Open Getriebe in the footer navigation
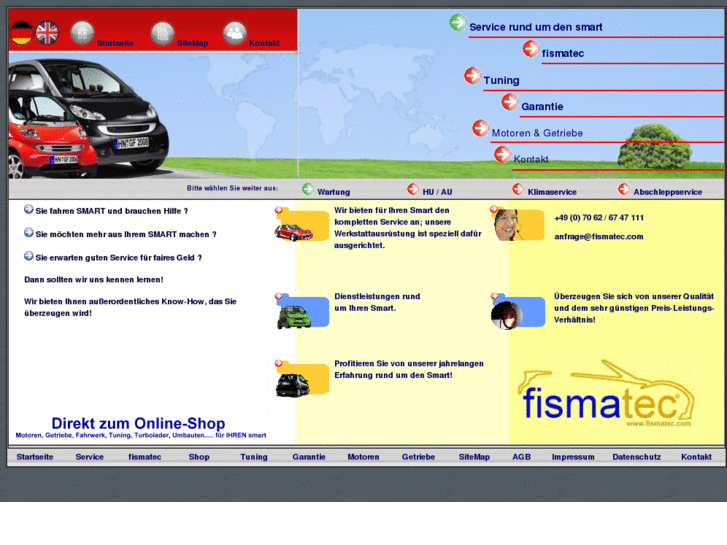Screen dimensions: 727x545 coord(418,457)
